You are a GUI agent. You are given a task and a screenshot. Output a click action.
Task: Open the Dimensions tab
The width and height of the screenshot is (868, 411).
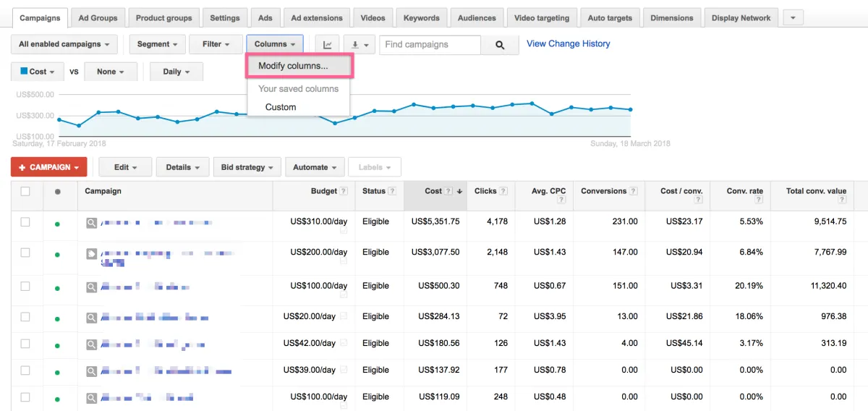671,18
